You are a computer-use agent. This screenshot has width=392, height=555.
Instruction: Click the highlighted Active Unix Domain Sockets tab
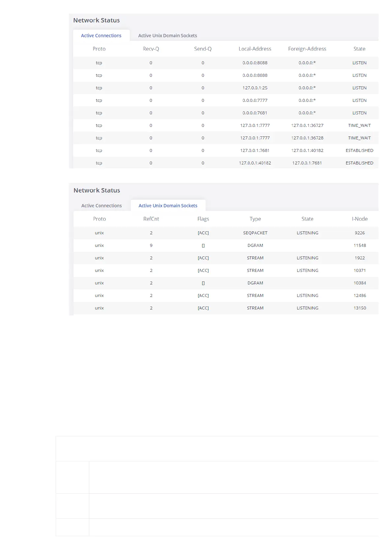[x=168, y=206]
